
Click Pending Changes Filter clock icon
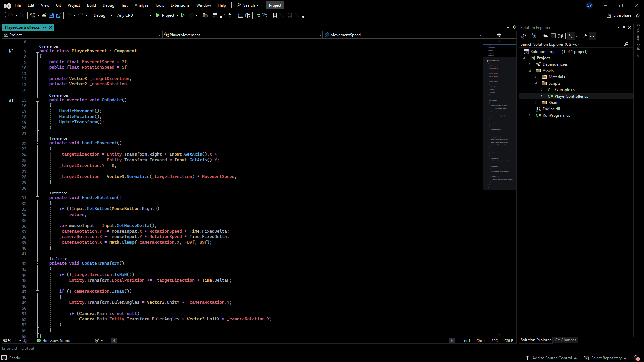click(x=535, y=36)
